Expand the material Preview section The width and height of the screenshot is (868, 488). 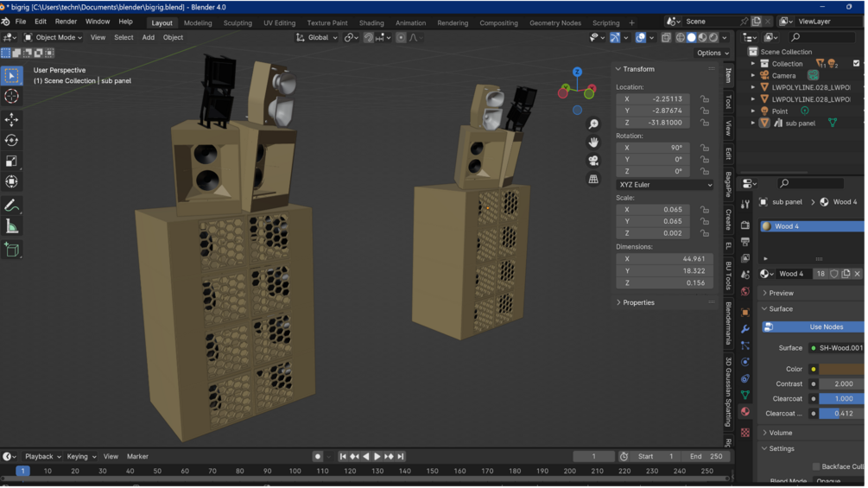coord(781,294)
